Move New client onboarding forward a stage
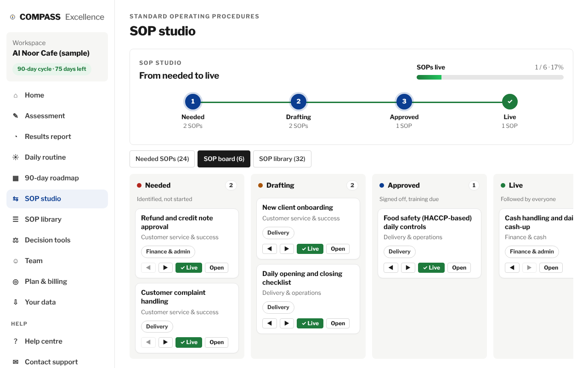The width and height of the screenshot is (588, 368). [x=287, y=249]
